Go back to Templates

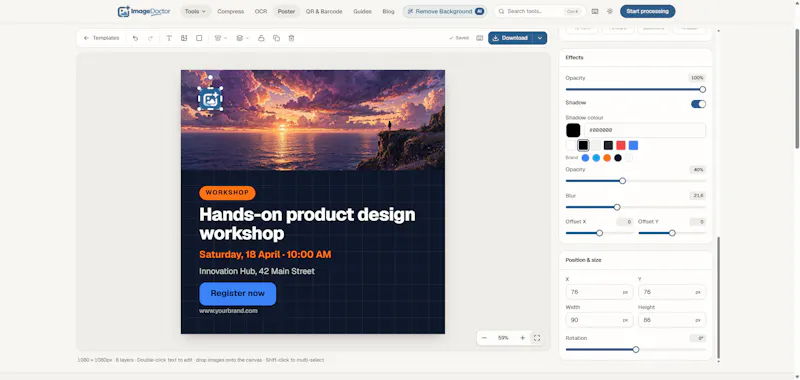coord(102,38)
